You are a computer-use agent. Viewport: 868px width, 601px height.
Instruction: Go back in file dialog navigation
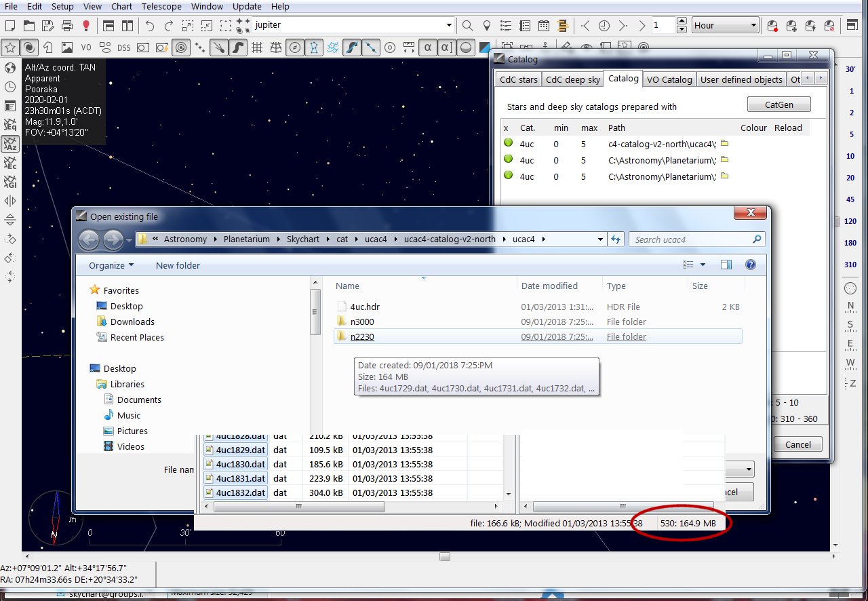(x=89, y=239)
